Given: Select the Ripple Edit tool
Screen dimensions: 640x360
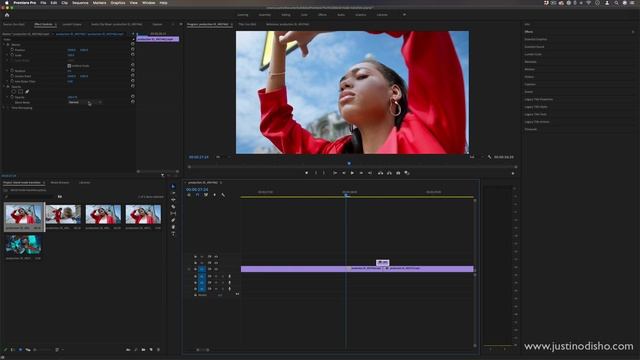Looking at the screenshot, I should click(x=173, y=200).
